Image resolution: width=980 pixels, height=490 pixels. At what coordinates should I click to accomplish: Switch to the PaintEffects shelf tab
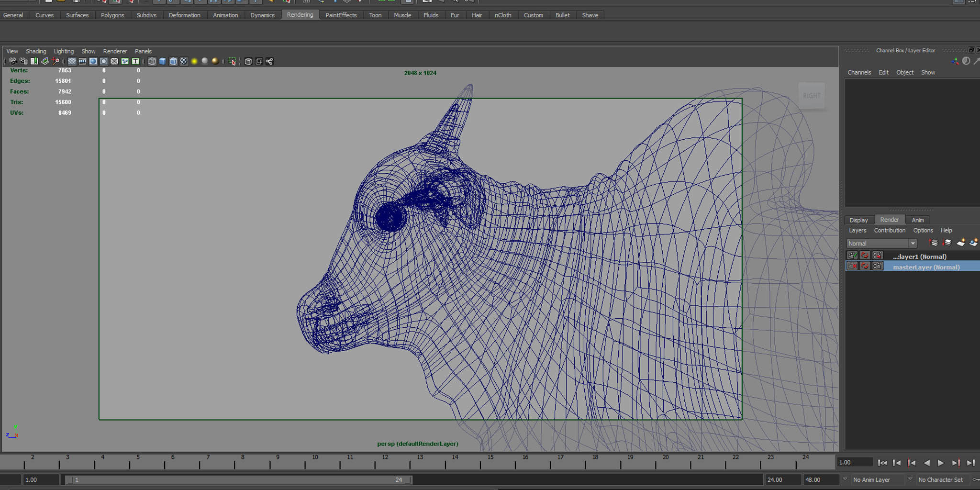point(341,15)
